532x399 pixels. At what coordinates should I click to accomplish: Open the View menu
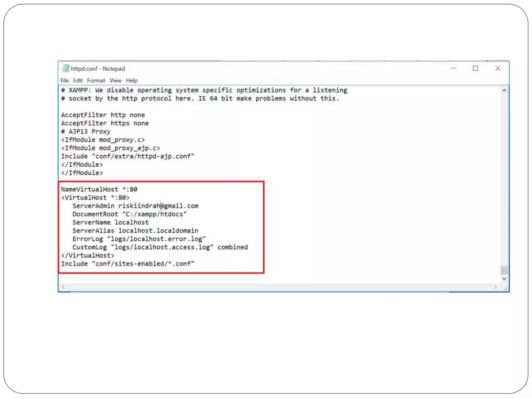click(115, 81)
